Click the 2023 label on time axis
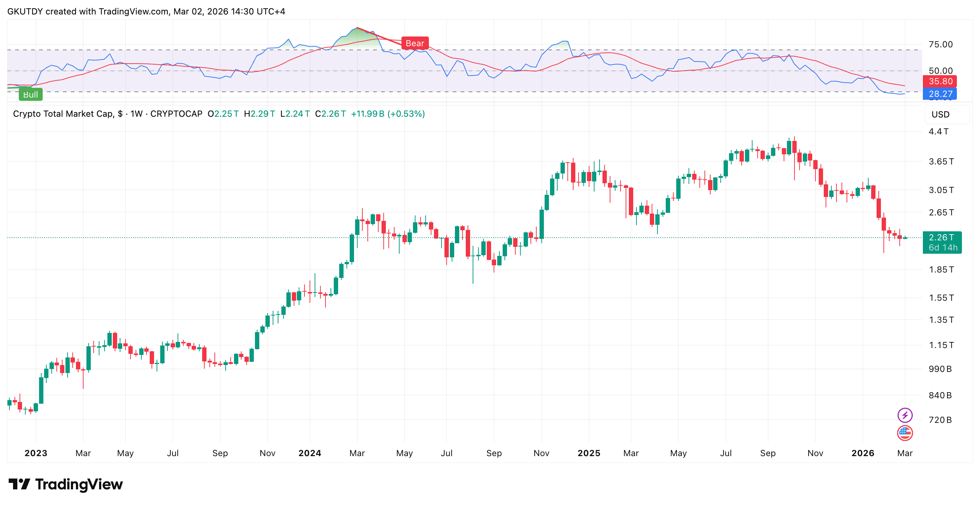The height and width of the screenshot is (506, 980). click(x=36, y=453)
